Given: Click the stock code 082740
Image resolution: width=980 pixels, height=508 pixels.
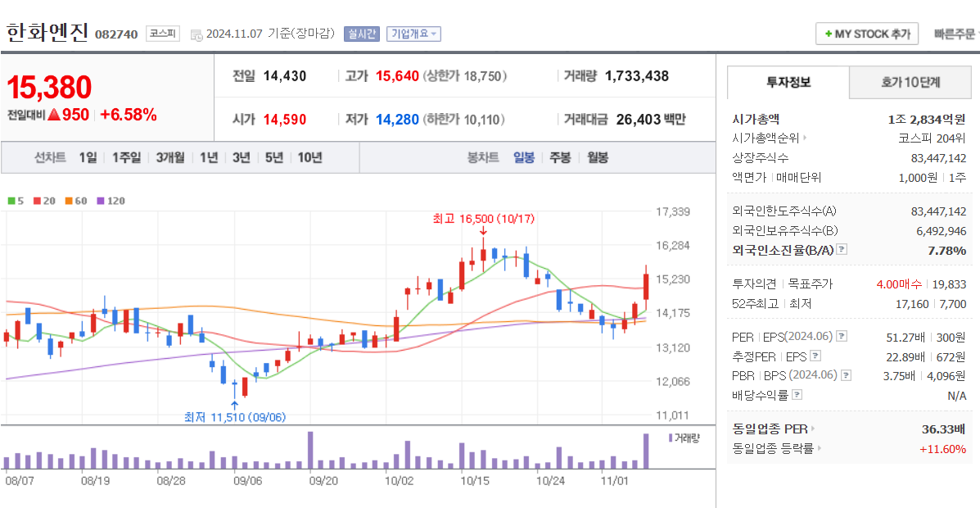Looking at the screenshot, I should click(x=116, y=34).
